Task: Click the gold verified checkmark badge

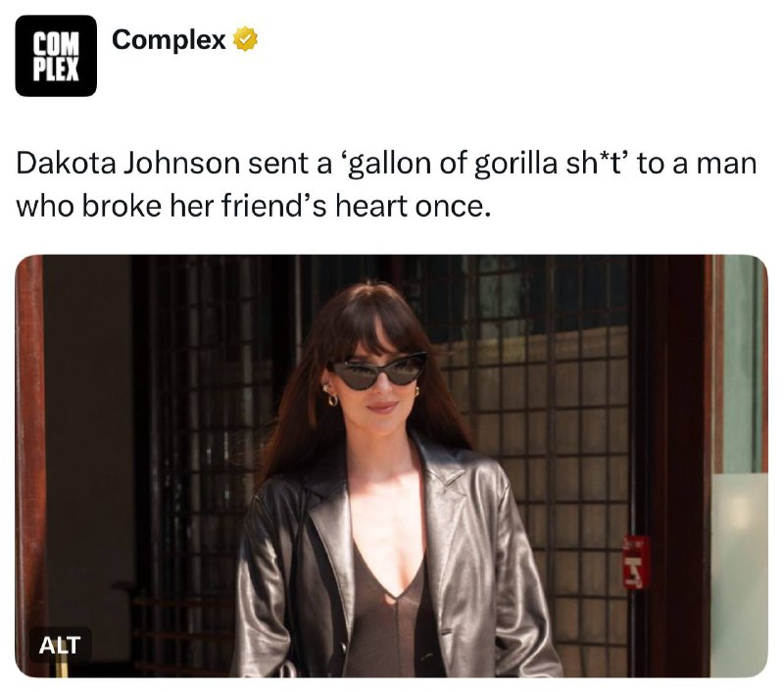Action: pos(246,39)
